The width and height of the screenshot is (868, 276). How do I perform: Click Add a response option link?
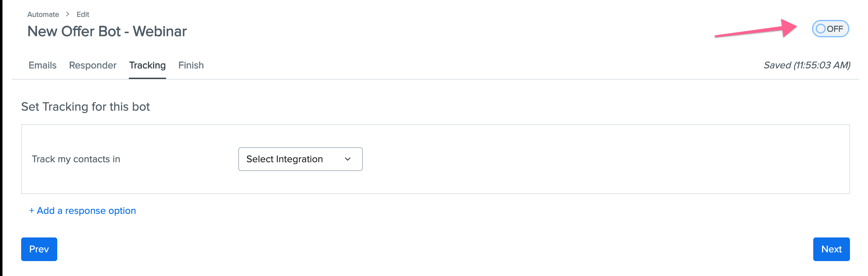[82, 211]
